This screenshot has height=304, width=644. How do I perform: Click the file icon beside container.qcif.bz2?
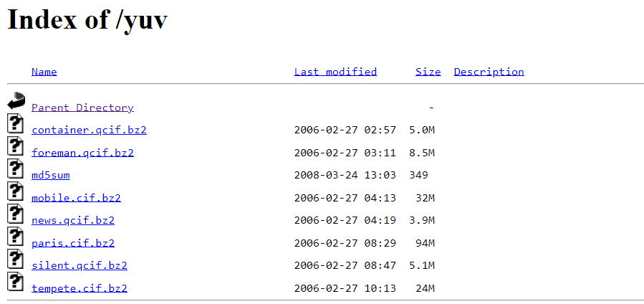point(15,123)
